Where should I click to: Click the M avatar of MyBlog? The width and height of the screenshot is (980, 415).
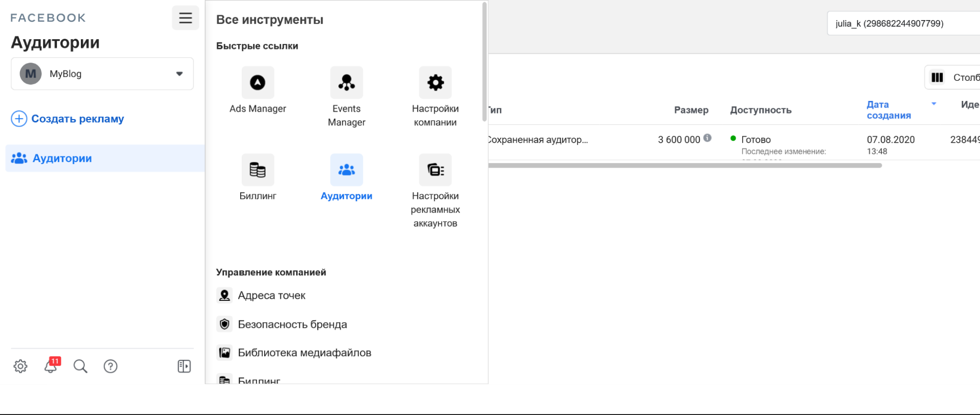[31, 74]
